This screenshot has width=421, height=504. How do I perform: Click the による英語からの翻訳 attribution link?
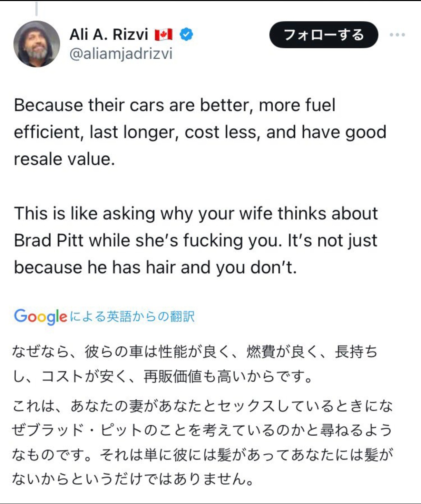point(132,316)
